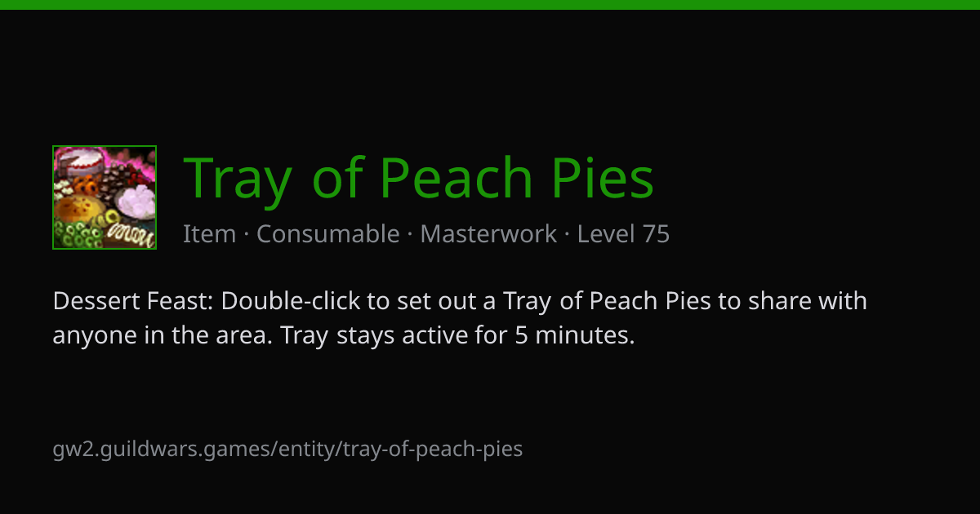Click the Tray of Peach Pies item icon
Viewport: 980px width, 514px height.
point(105,197)
